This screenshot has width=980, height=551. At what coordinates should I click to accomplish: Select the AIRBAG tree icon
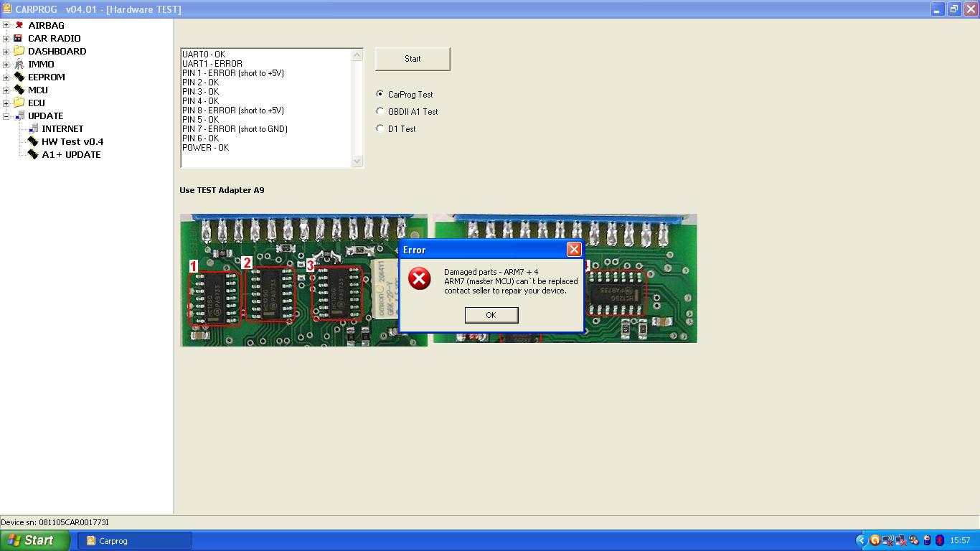click(x=19, y=25)
